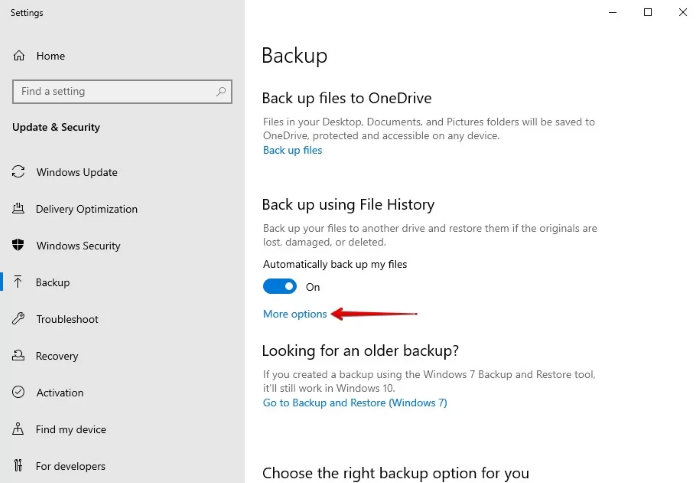Click the Backup page title
700x483 pixels.
pos(295,56)
